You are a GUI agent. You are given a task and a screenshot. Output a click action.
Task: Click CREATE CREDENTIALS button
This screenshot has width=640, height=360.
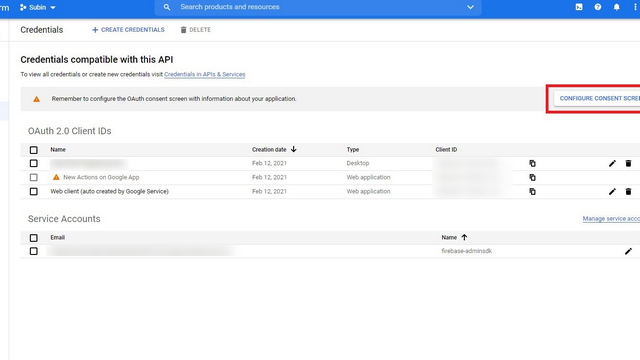coord(128,30)
